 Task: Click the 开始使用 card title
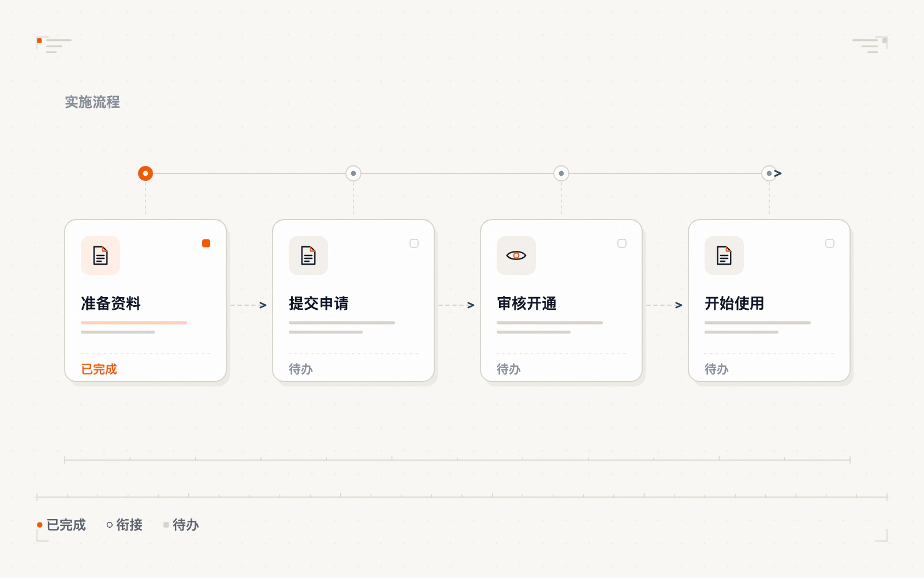735,303
